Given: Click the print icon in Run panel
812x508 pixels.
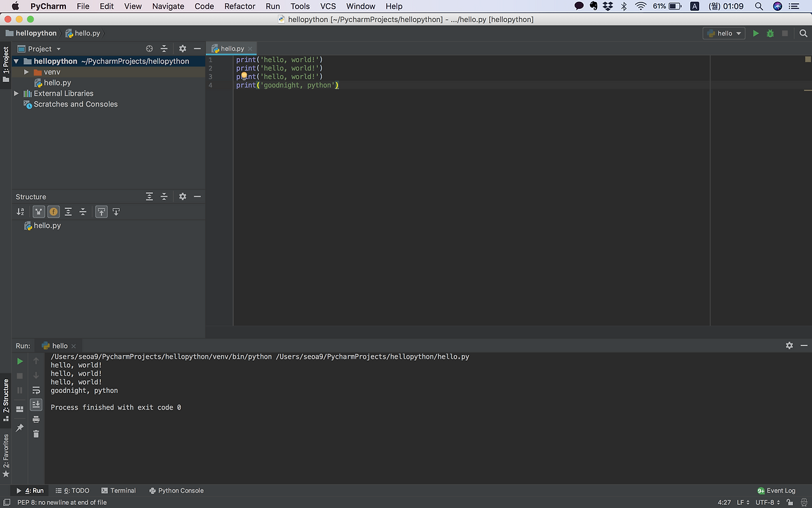Looking at the screenshot, I should pyautogui.click(x=36, y=419).
